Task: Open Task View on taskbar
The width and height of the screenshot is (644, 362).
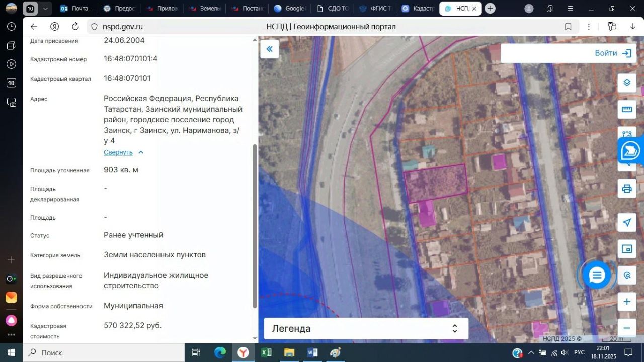Action: 196,352
